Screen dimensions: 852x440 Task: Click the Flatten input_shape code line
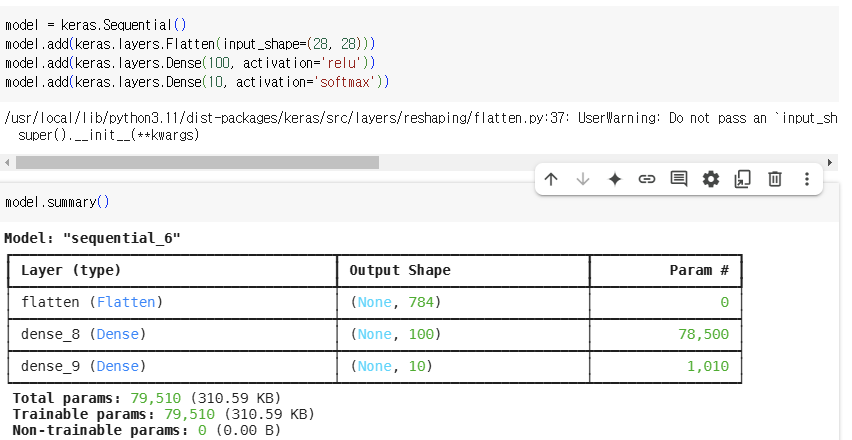click(x=190, y=44)
